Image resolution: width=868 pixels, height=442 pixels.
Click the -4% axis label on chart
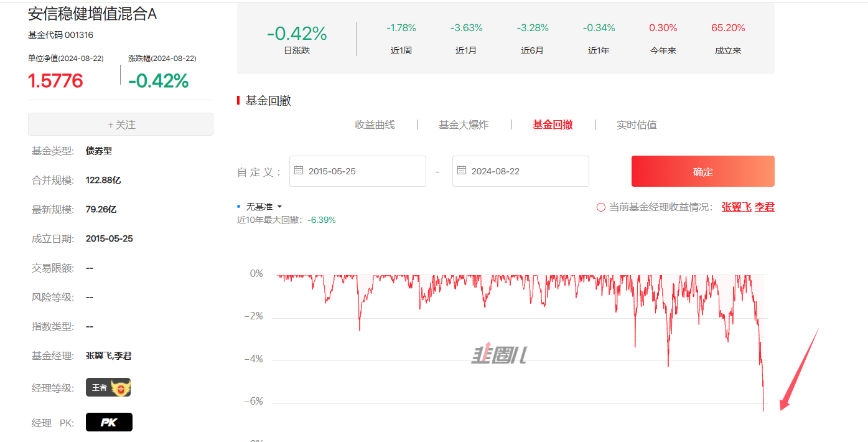coord(253,359)
